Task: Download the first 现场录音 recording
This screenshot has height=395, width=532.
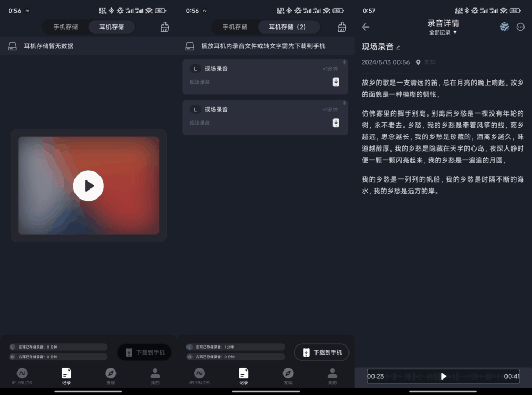Action: pyautogui.click(x=336, y=83)
